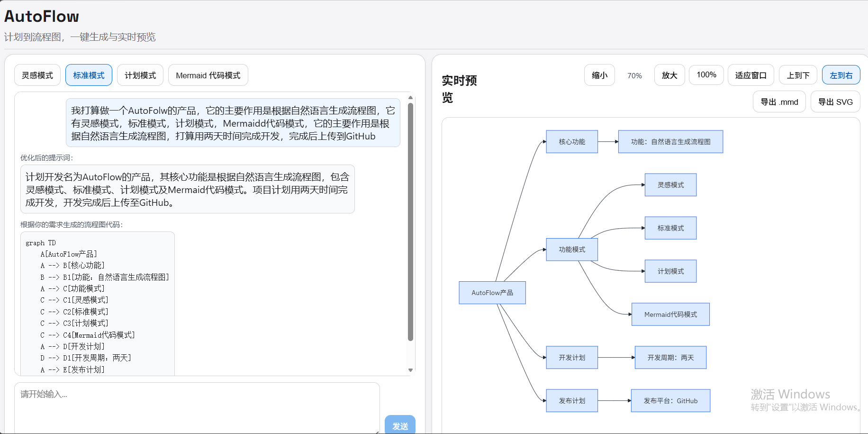The width and height of the screenshot is (868, 434).
Task: Click the chat scrollbar up arrow
Action: pos(410,97)
